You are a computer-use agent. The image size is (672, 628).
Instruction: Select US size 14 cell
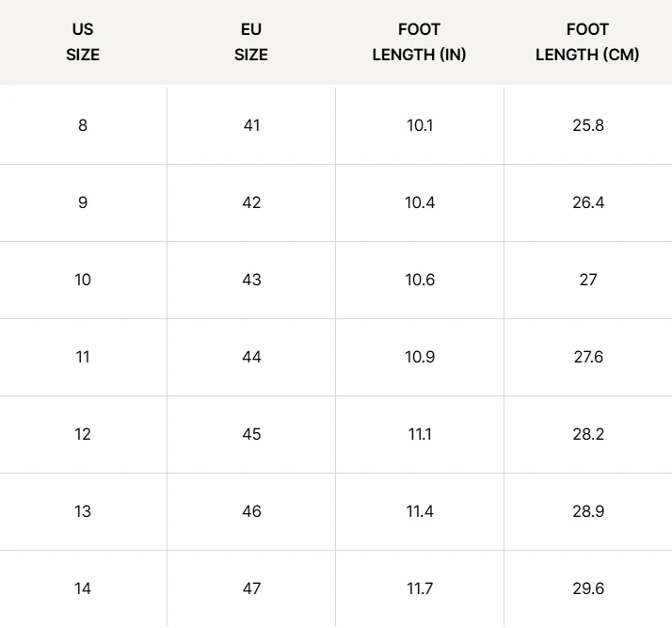83,588
